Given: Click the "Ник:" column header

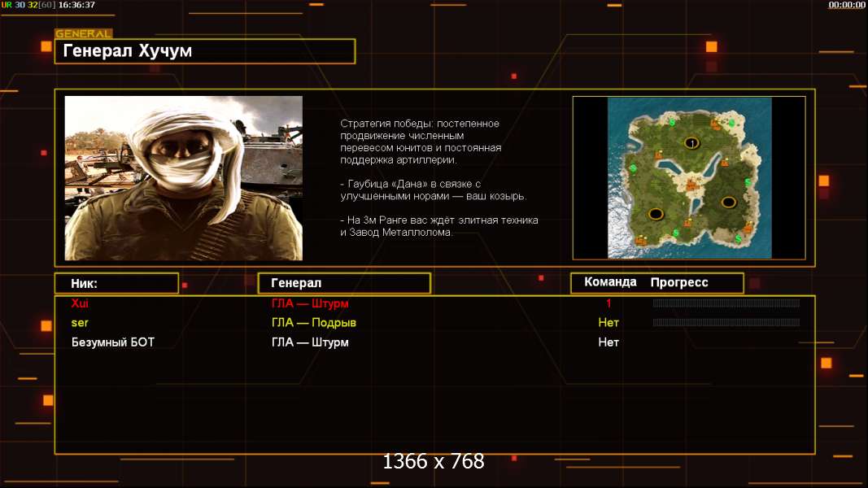Looking at the screenshot, I should click(x=117, y=283).
